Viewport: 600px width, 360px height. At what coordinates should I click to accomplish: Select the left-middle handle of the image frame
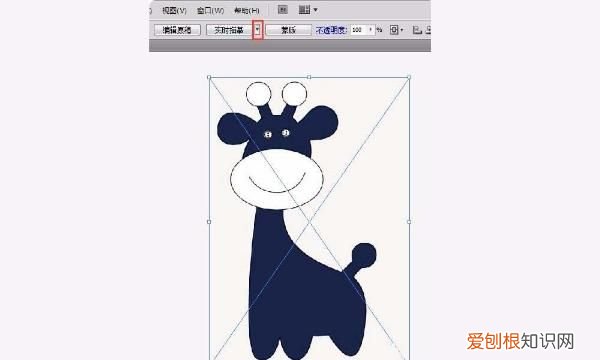point(209,222)
